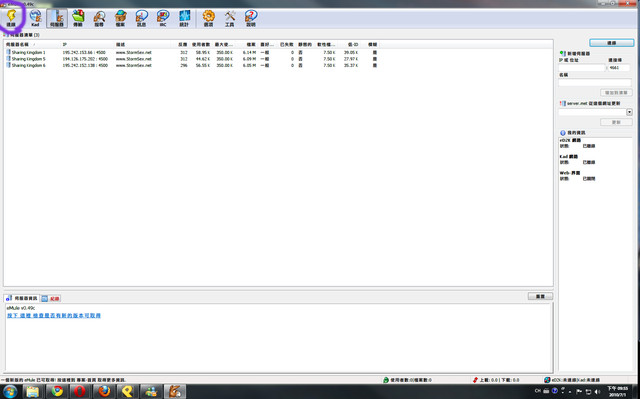Click server icon beside Sharing Kingdom 1
This screenshot has width=640, height=399.
click(x=8, y=52)
